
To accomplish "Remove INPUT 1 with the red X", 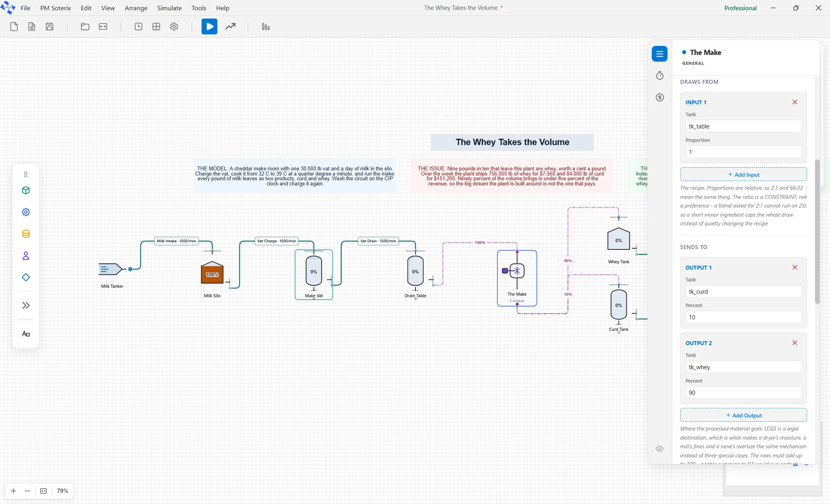I will (795, 102).
